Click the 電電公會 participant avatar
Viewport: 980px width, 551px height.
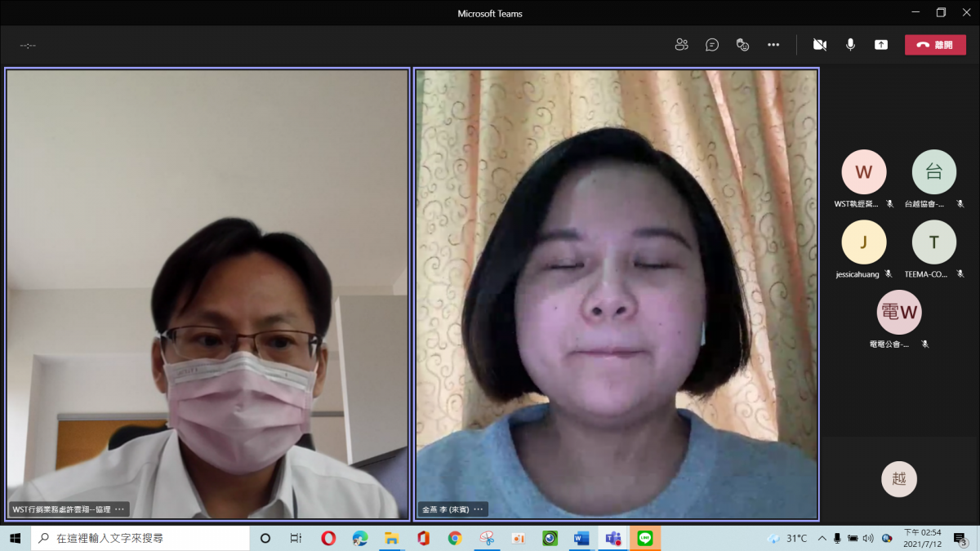[x=898, y=313]
